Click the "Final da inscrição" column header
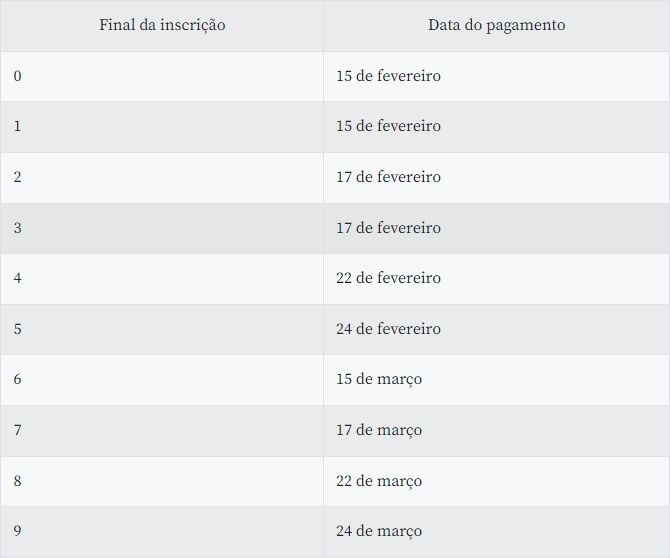Image resolution: width=670 pixels, height=558 pixels. tap(162, 25)
